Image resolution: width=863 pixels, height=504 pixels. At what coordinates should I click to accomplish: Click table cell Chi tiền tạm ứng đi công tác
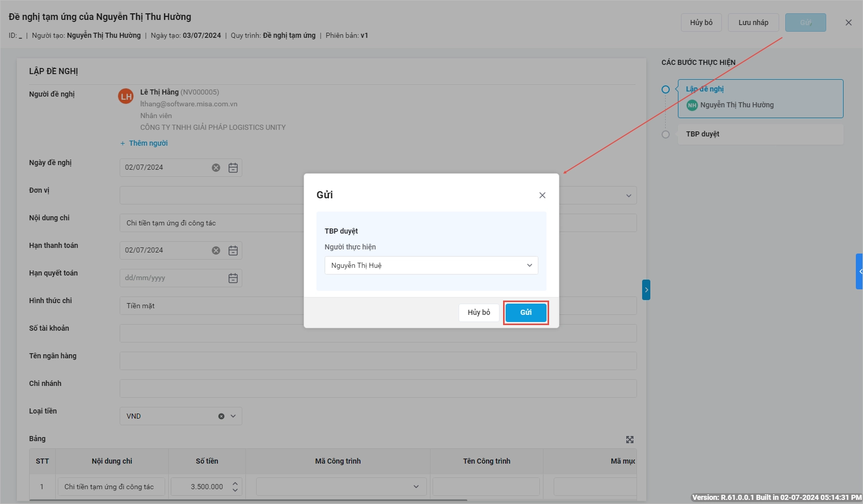(111, 487)
